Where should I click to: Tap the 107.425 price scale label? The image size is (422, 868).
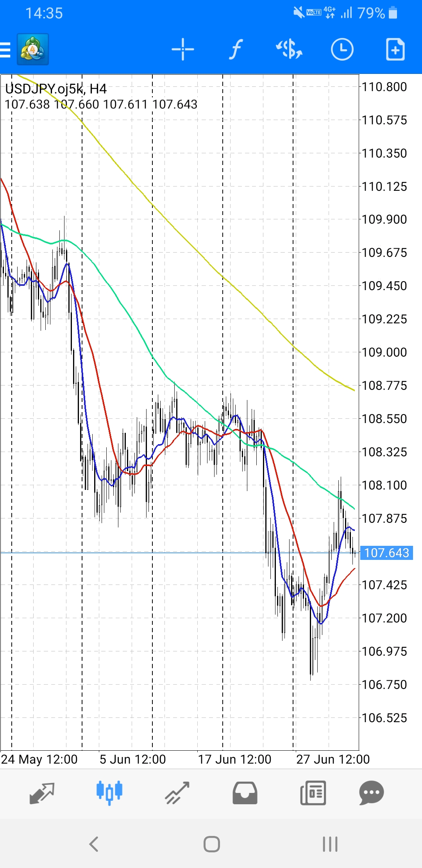pyautogui.click(x=384, y=585)
